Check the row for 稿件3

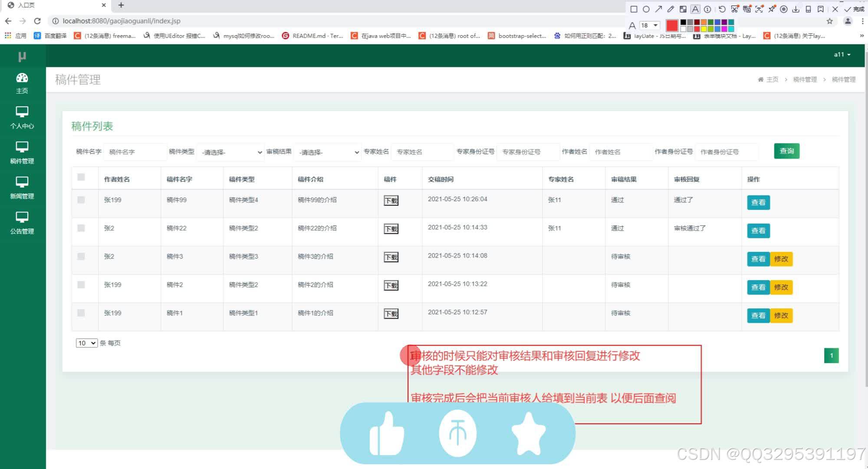[81, 256]
